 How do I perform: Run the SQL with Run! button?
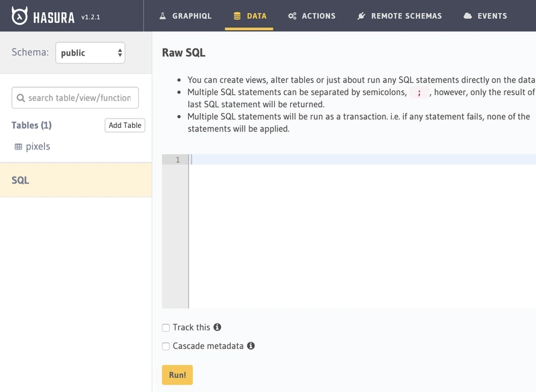[178, 375]
